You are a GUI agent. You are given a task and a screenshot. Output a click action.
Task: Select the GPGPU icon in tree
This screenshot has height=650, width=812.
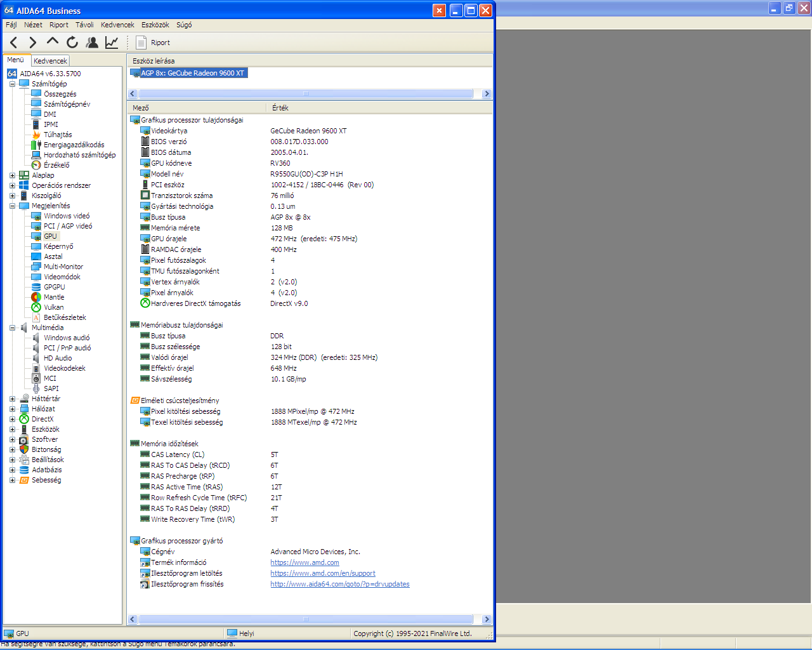click(36, 287)
